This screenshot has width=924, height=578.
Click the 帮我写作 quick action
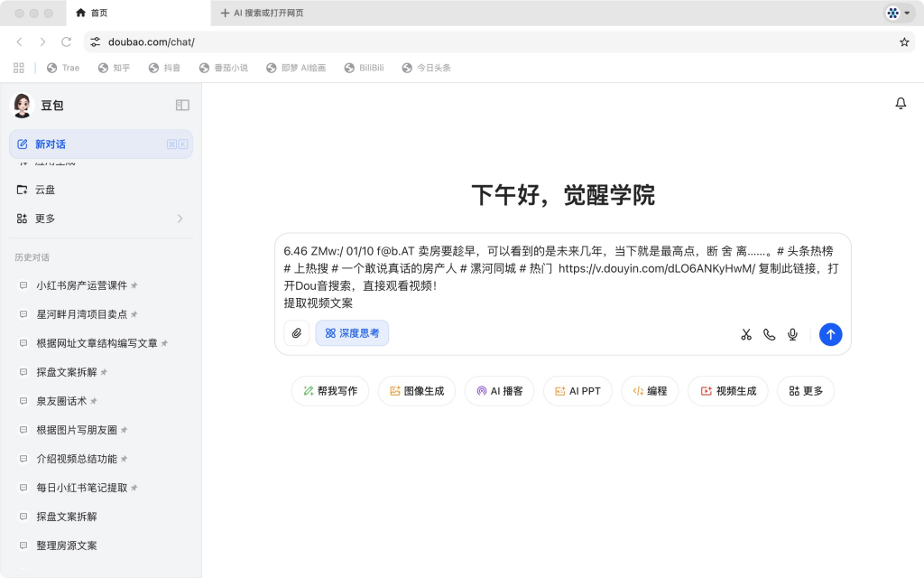click(330, 390)
